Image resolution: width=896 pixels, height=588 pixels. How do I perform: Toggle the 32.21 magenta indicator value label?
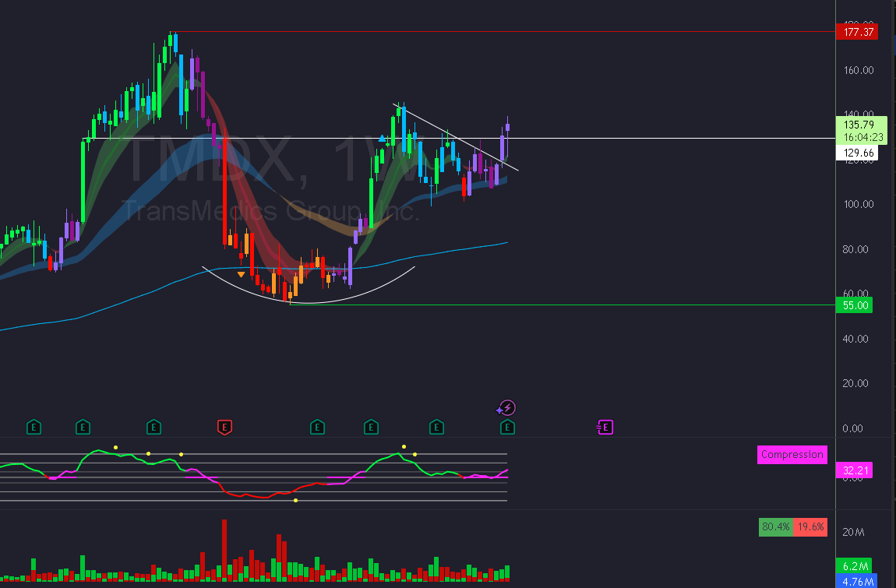tap(854, 470)
